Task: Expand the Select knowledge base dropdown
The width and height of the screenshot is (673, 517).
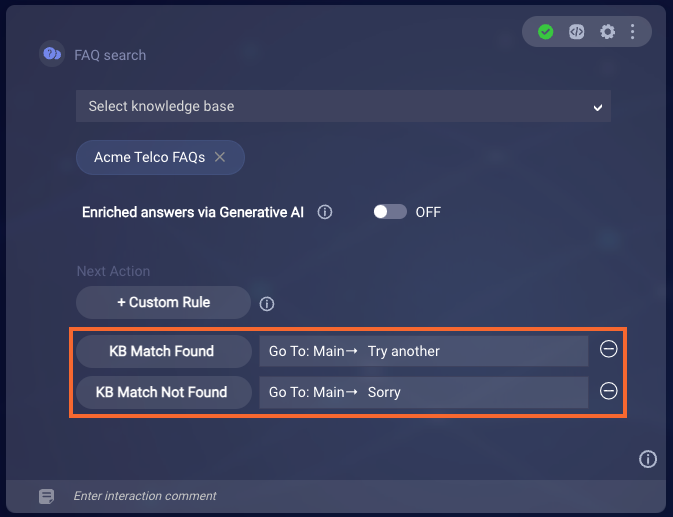Action: coord(343,106)
